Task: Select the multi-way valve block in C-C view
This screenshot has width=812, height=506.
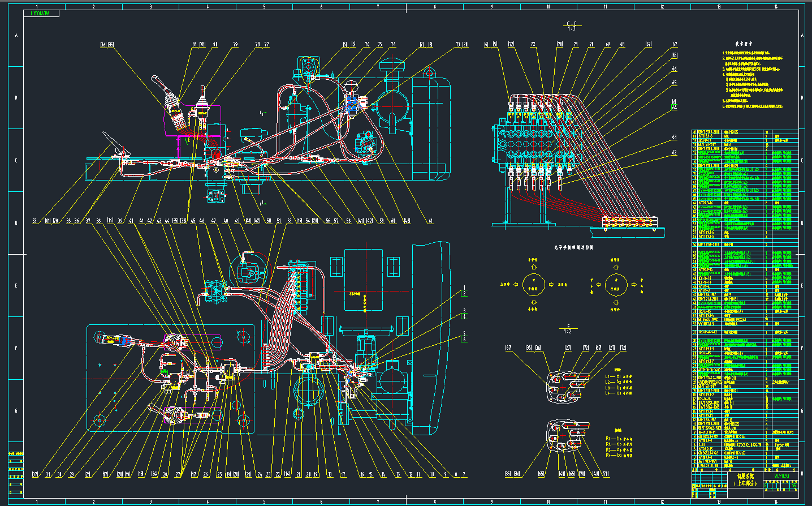Action: (537, 144)
